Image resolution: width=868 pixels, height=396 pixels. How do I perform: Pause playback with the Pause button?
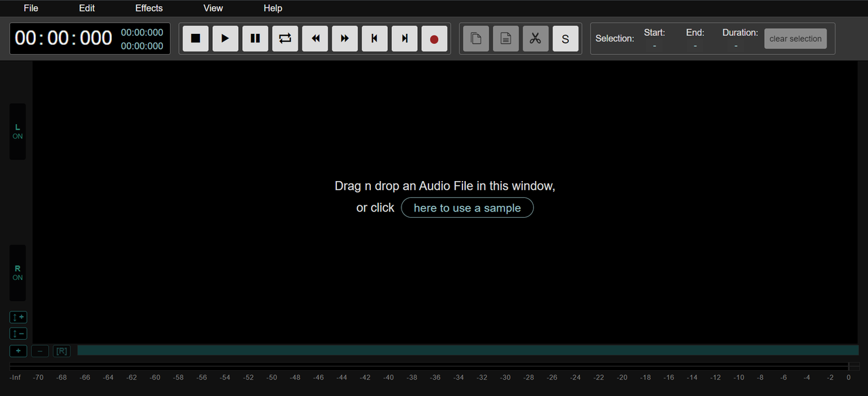[x=255, y=39]
